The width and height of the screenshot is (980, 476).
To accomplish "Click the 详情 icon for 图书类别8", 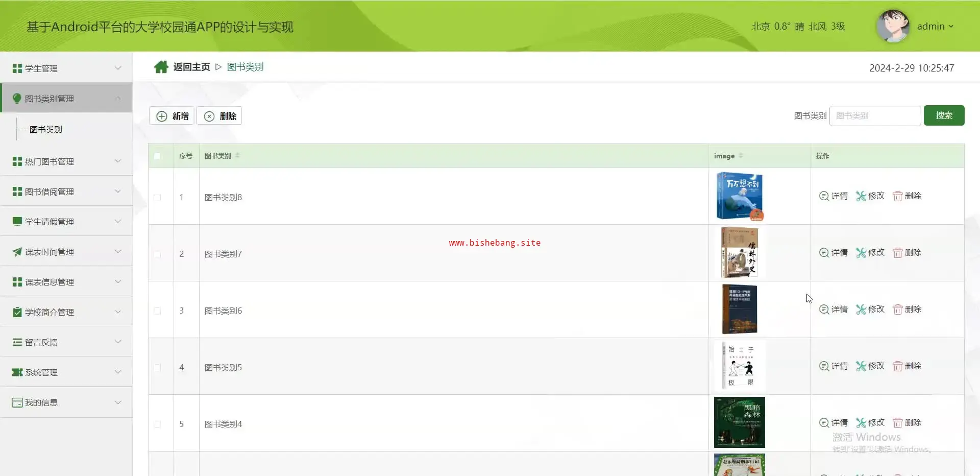I will pyautogui.click(x=824, y=196).
